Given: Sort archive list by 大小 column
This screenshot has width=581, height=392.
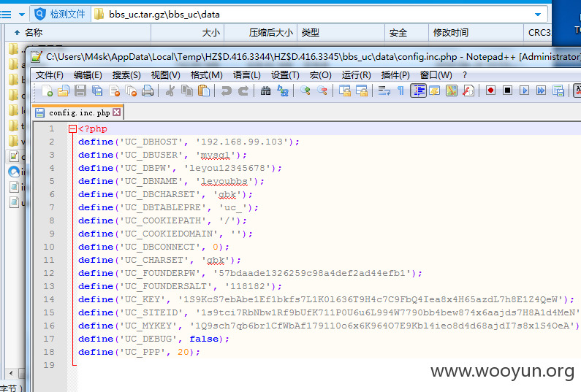Looking at the screenshot, I should pyautogui.click(x=188, y=33).
